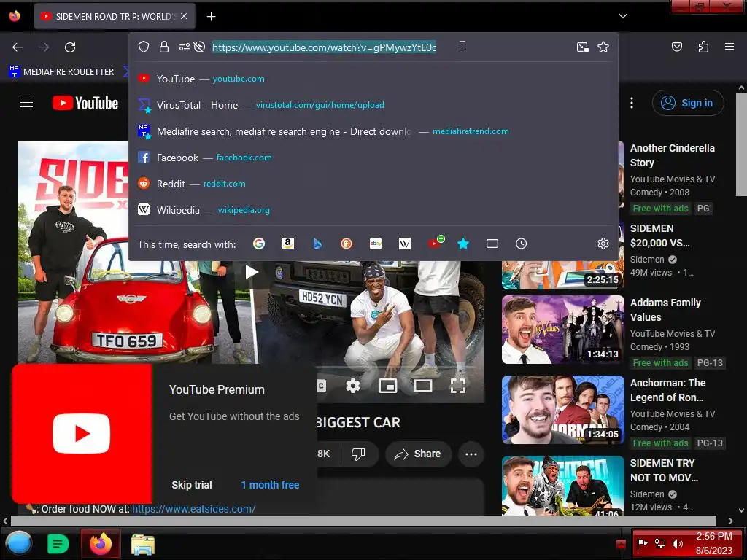Image resolution: width=747 pixels, height=560 pixels.
Task: Search history with the clock icon
Action: [x=521, y=244]
